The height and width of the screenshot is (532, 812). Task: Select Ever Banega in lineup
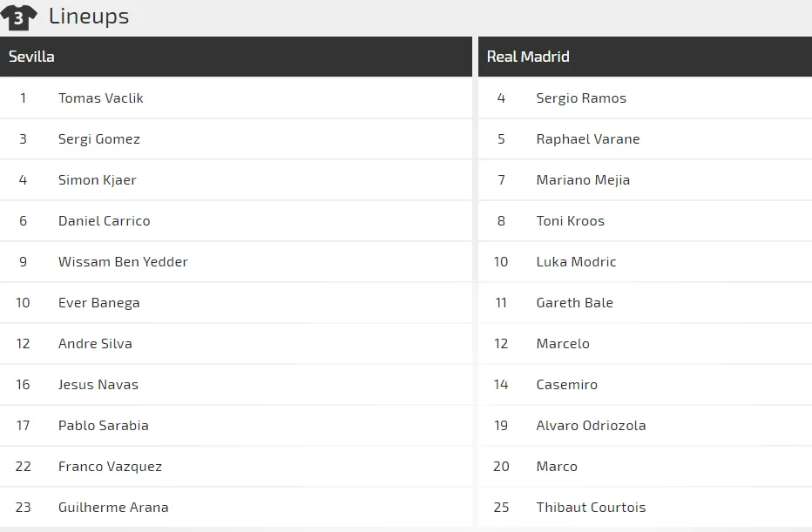tap(99, 303)
